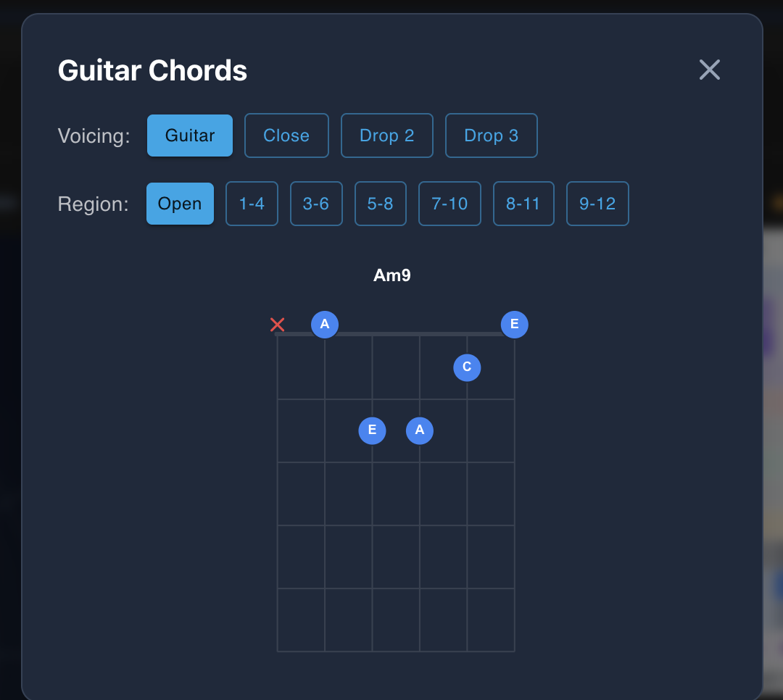Select the Guitar voicing option

[190, 136]
